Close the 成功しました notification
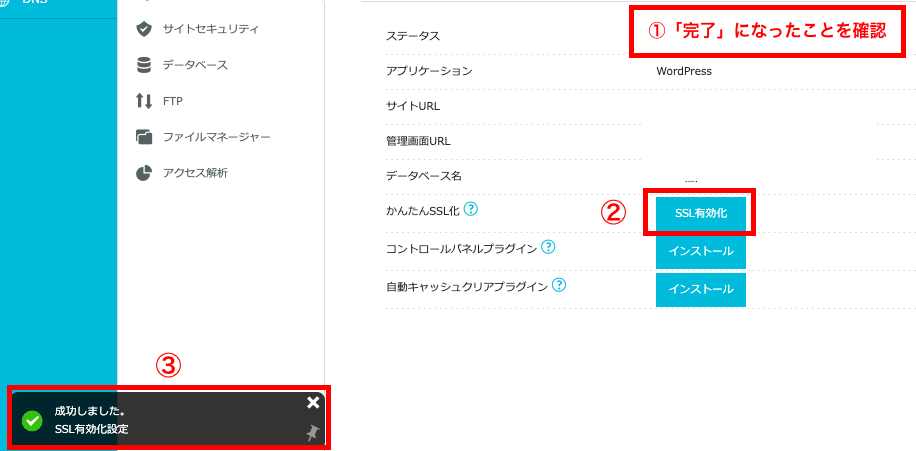The width and height of the screenshot is (916, 451). (313, 403)
